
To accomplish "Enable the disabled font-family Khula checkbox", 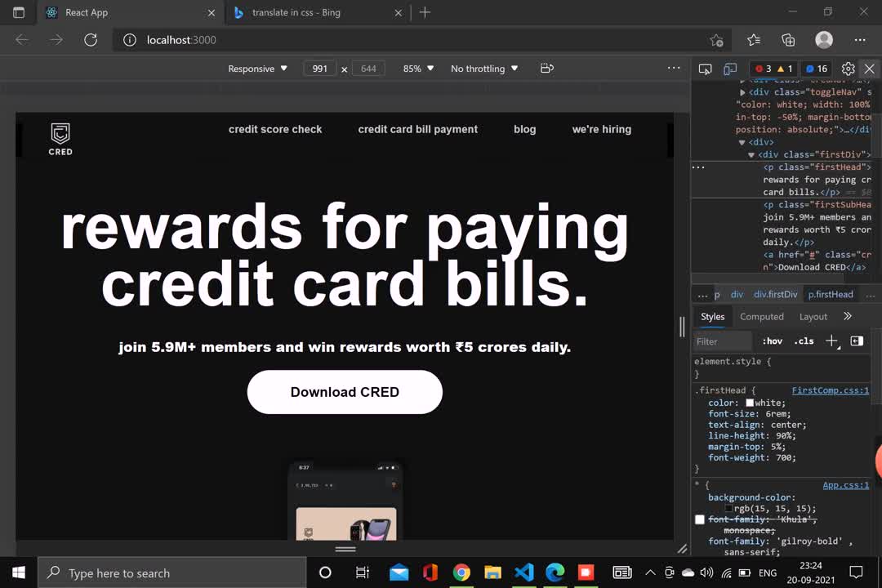I will [700, 519].
